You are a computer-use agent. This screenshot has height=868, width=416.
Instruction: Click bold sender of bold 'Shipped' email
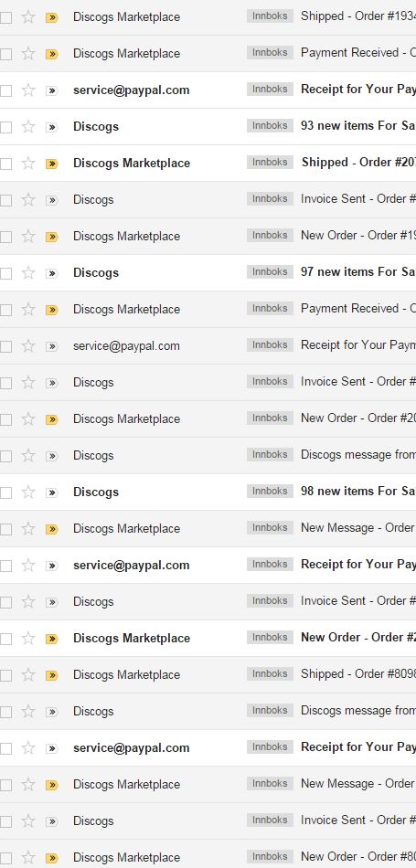tap(132, 164)
